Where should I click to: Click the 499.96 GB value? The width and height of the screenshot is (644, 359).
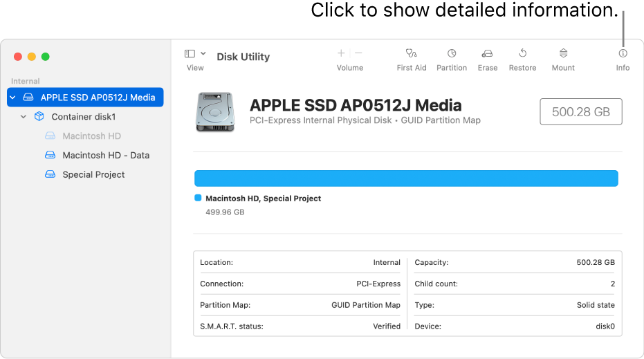coord(225,212)
